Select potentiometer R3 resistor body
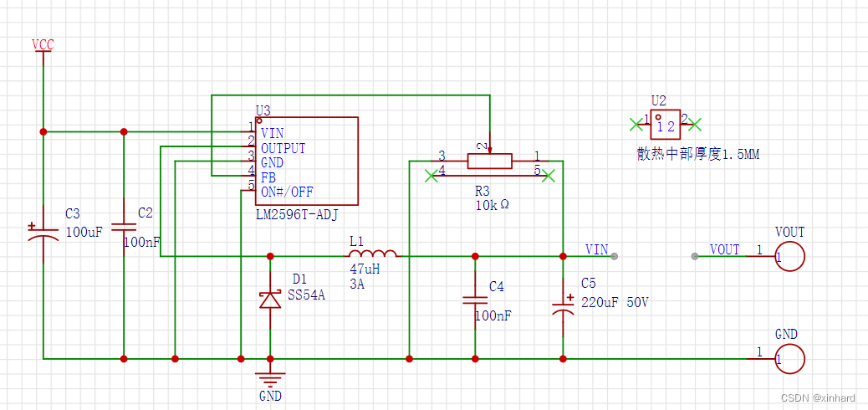This screenshot has width=868, height=410. click(490, 161)
